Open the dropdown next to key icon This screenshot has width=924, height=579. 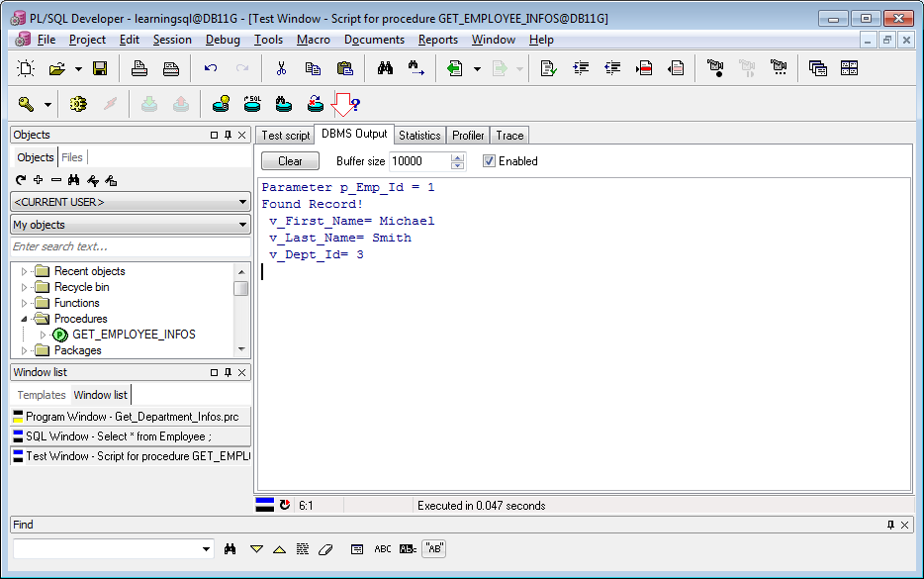pos(47,105)
